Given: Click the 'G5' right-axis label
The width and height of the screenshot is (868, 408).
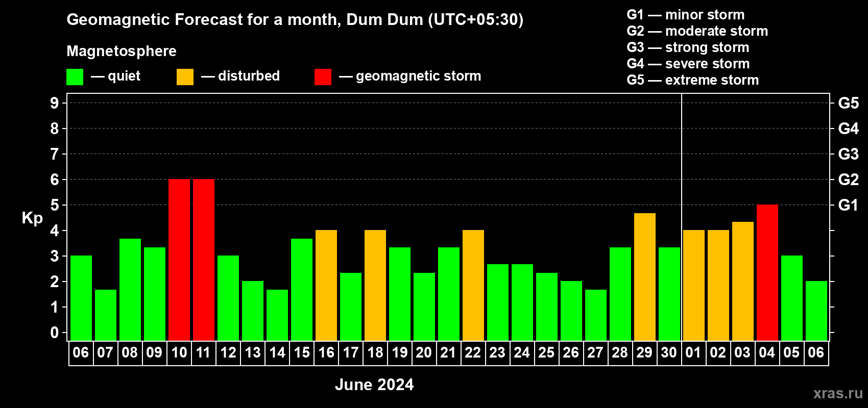Looking at the screenshot, I should [849, 103].
